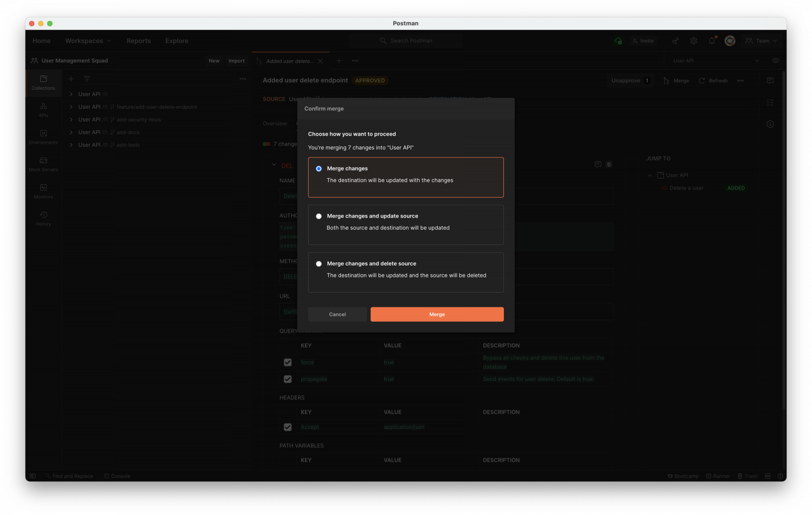Click the Invite button
The image size is (812, 515).
point(643,41)
